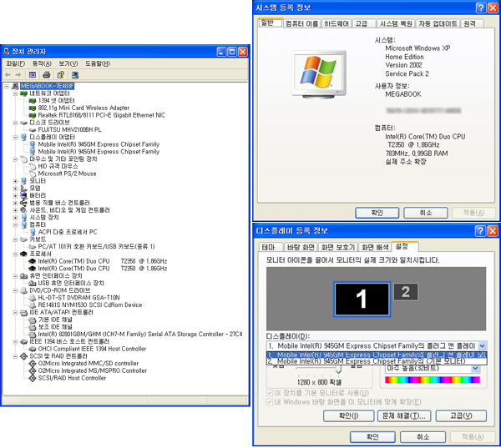Click the Troubleshoot button in Display Properties

click(x=404, y=415)
